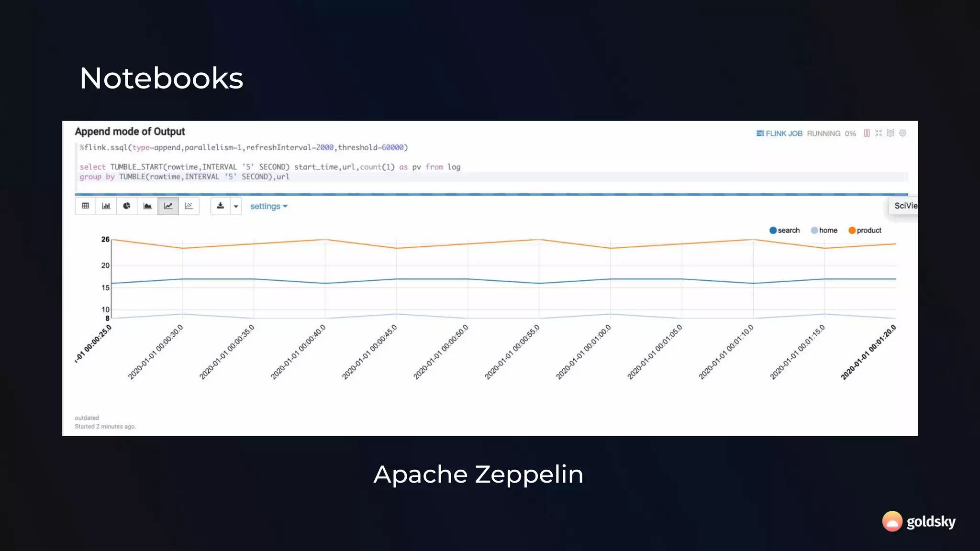Click x-axis label 2020-01-01 00:00:30.0
This screenshot has width=980, height=551.
pos(156,352)
